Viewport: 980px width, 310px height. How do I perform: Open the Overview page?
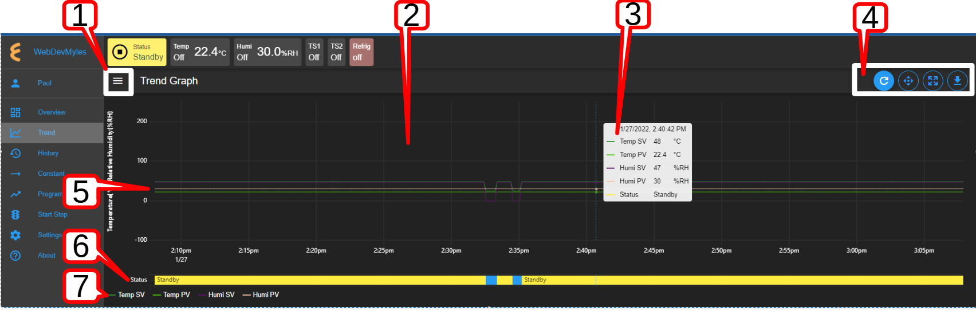click(x=52, y=112)
